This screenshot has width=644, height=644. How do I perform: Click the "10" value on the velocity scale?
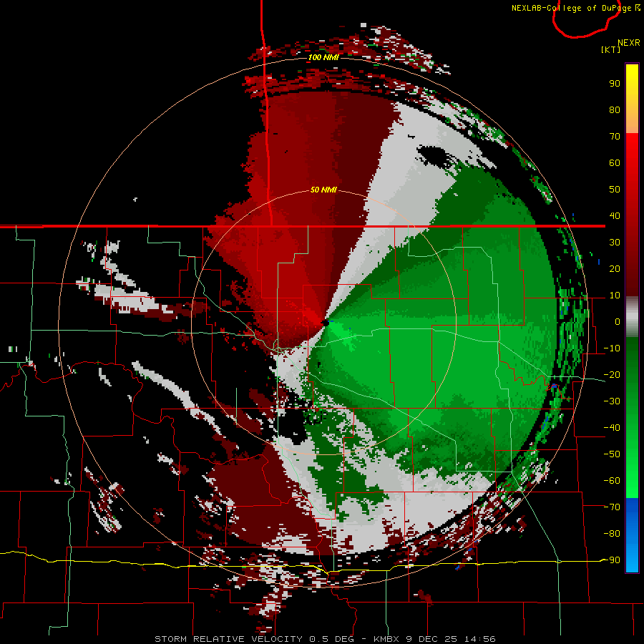(x=615, y=296)
